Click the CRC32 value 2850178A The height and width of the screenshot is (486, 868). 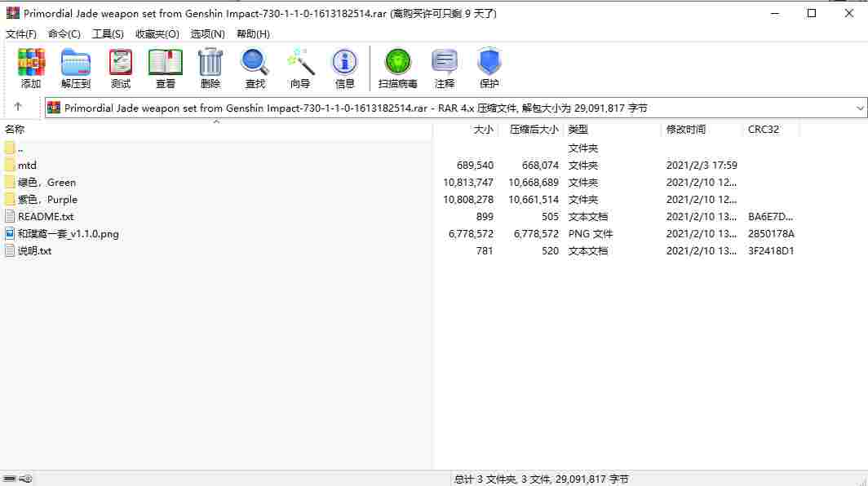point(771,233)
